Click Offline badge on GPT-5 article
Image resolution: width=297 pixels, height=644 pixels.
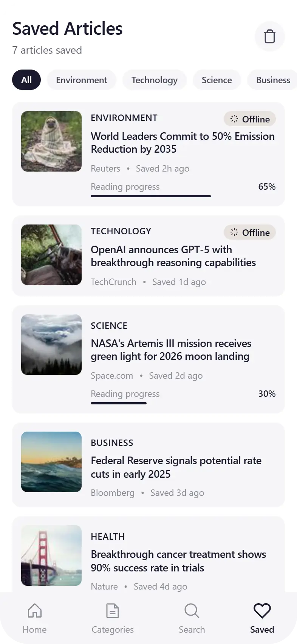(250, 232)
